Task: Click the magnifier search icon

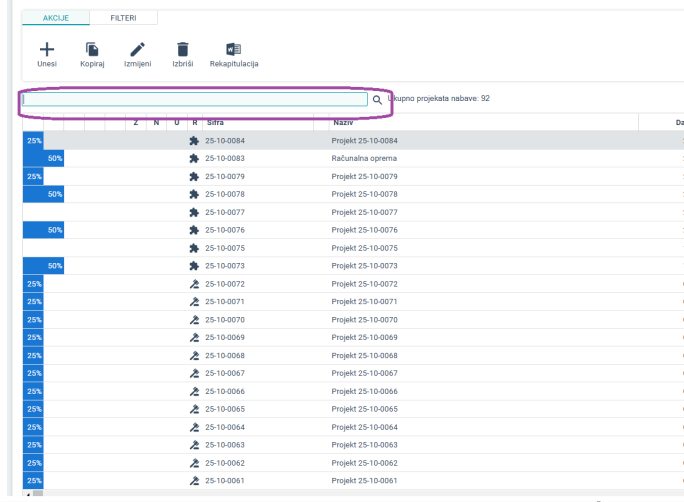Action: 377,100
